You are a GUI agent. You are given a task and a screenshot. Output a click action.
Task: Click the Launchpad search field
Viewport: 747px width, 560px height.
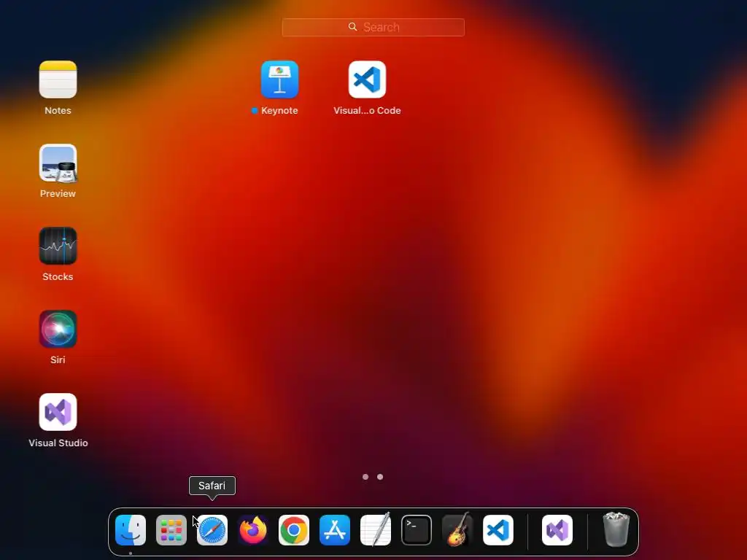(373, 27)
